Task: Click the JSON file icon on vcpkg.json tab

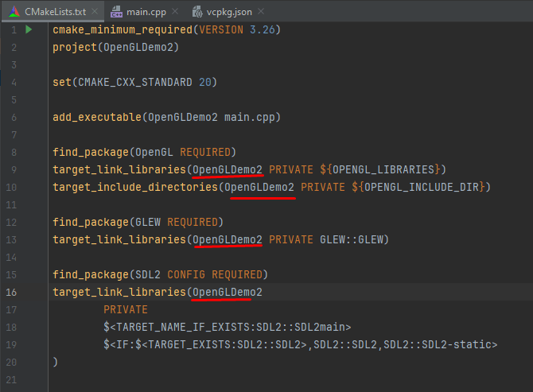Action: point(197,12)
